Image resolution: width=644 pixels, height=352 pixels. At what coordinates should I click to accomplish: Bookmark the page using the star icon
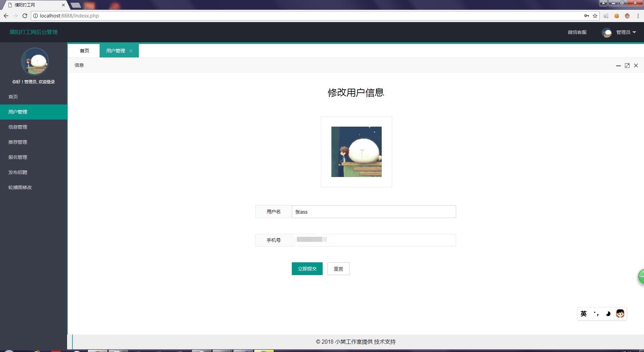coord(594,15)
